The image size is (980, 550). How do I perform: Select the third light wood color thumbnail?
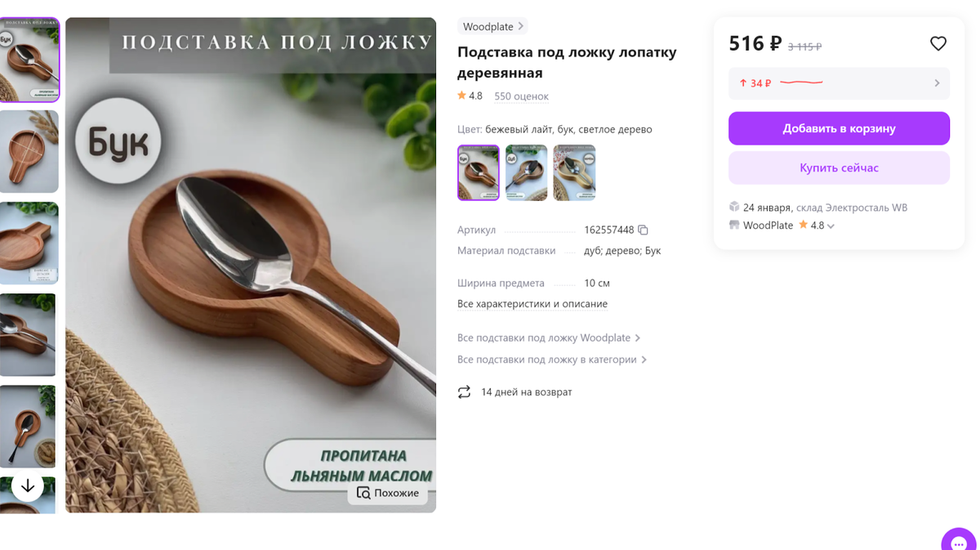pyautogui.click(x=574, y=172)
